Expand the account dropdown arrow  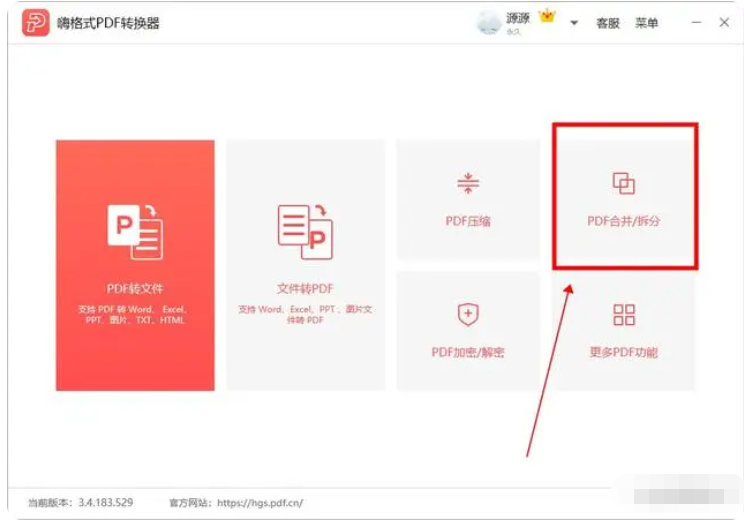point(574,24)
